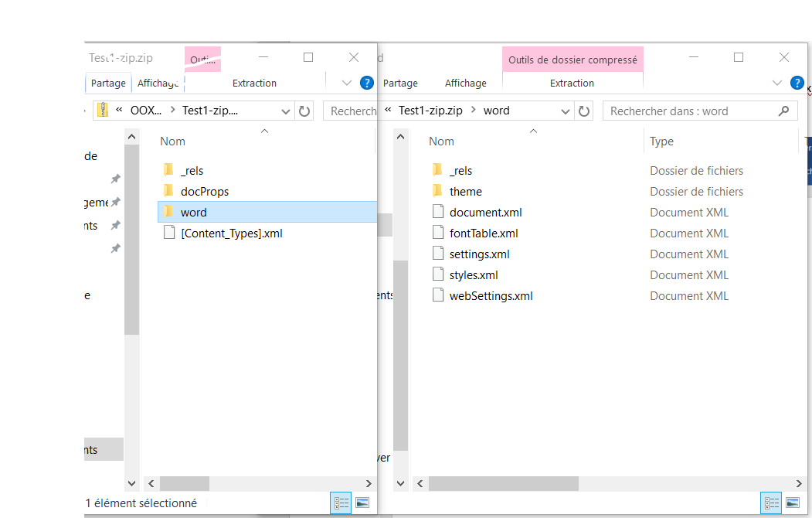Refresh the Test1-zip.zip listing
812x518 pixels.
coord(304,110)
